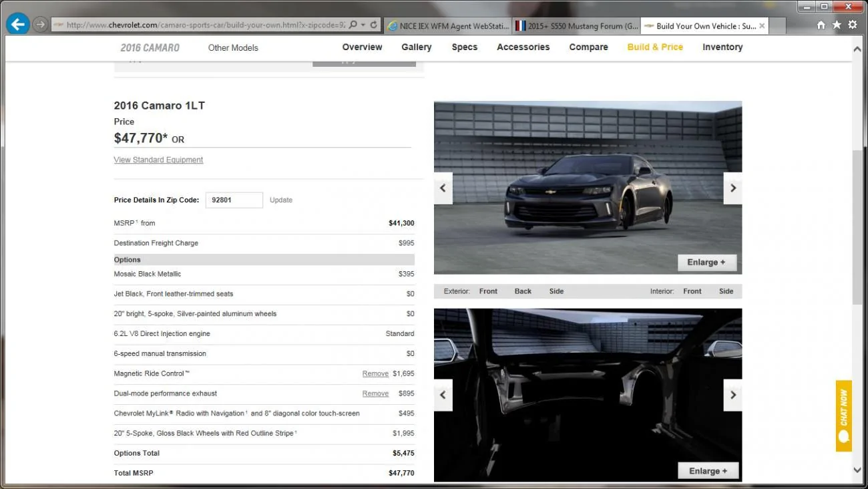Select Exterior Front view
868x489 pixels.
(x=488, y=291)
